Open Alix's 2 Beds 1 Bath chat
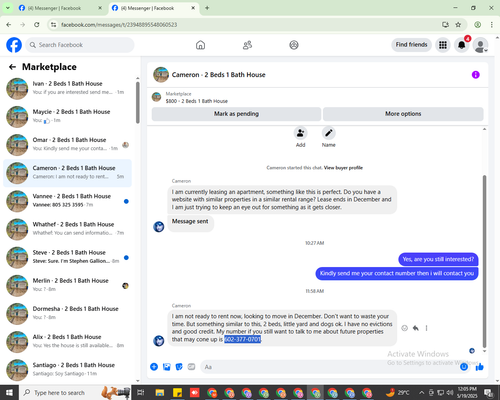 (68, 342)
